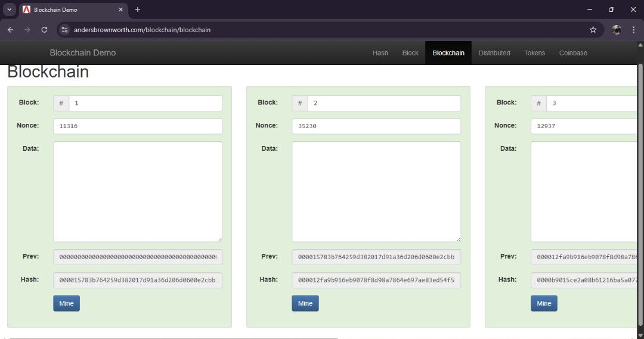Select block 3's Hash field
The height and width of the screenshot is (339, 644).
tap(584, 280)
